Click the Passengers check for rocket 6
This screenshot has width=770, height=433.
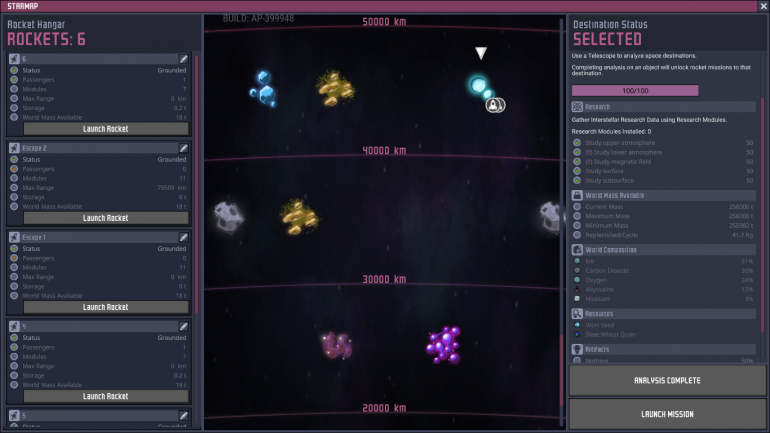(x=14, y=80)
